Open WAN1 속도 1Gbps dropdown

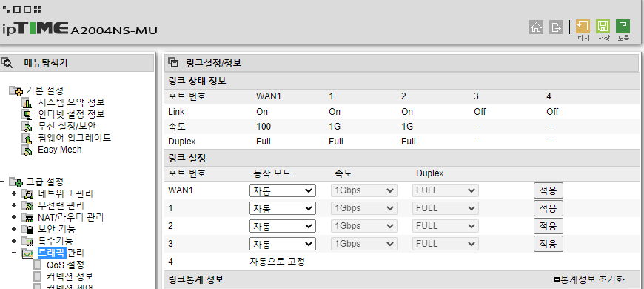364,190
